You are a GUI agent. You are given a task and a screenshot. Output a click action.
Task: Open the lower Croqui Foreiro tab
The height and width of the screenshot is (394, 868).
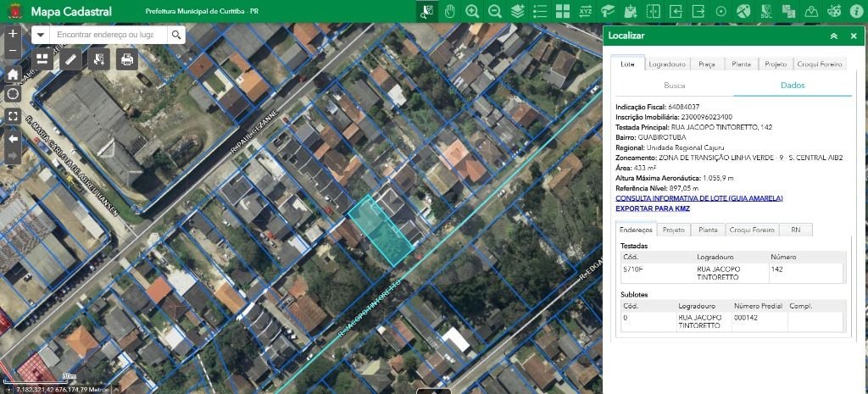pos(752,230)
